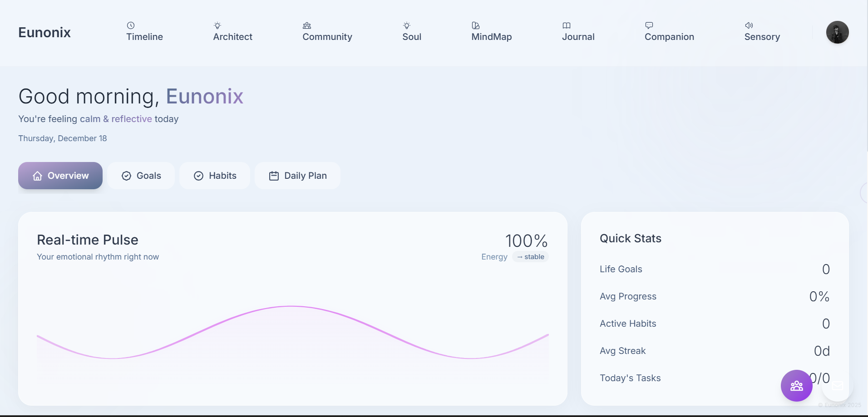Select the MindMap icon
The width and height of the screenshot is (868, 417).
pyautogui.click(x=475, y=25)
